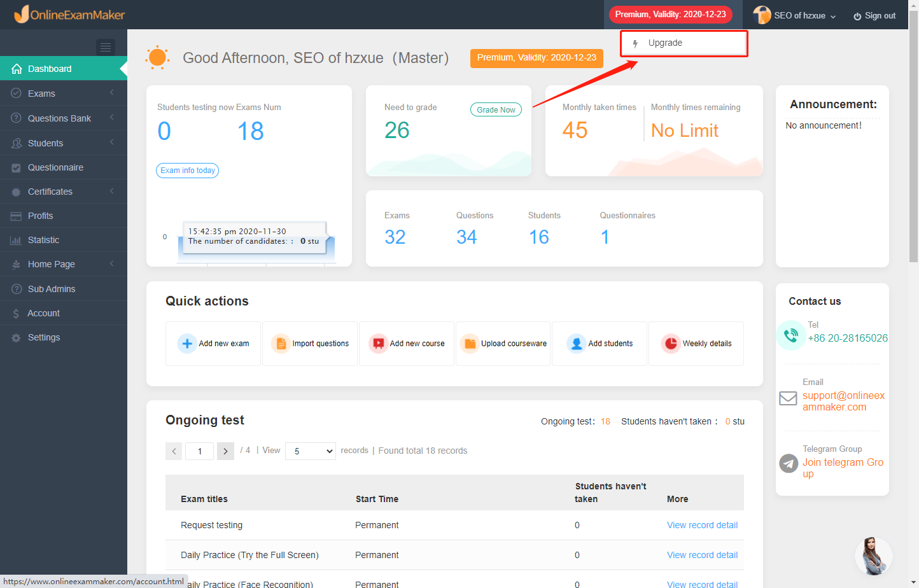Click Join telegram Group link

(843, 468)
